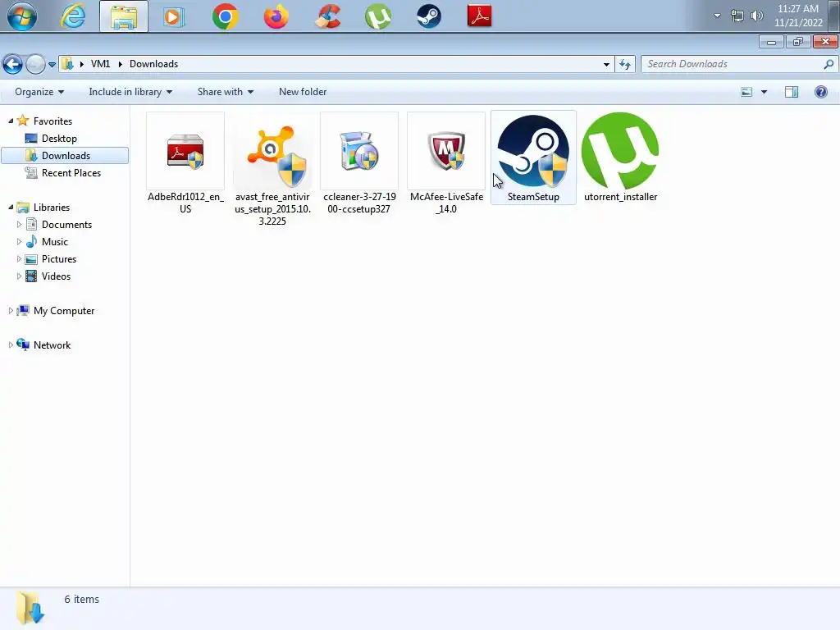Click the Windows Explorer taskbar button
840x630 pixels.
pyautogui.click(x=124, y=16)
